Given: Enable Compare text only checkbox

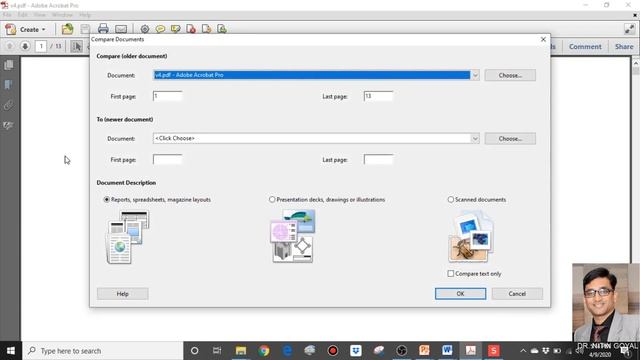Looking at the screenshot, I should point(451,273).
